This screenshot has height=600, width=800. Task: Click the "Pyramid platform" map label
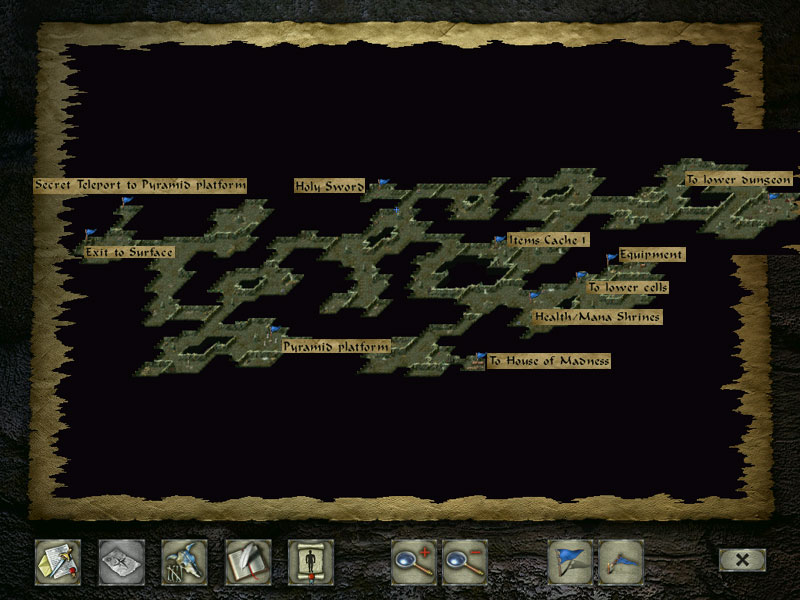[x=336, y=346]
